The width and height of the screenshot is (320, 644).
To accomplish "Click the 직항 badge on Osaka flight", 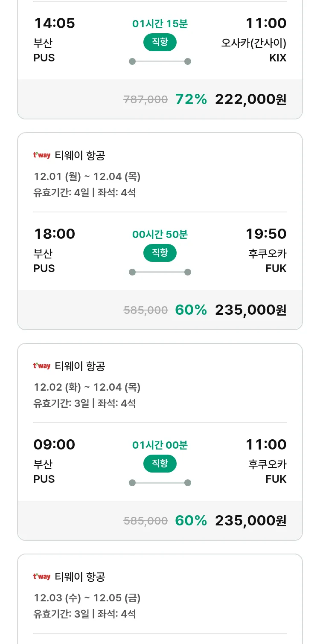I will pos(160,42).
